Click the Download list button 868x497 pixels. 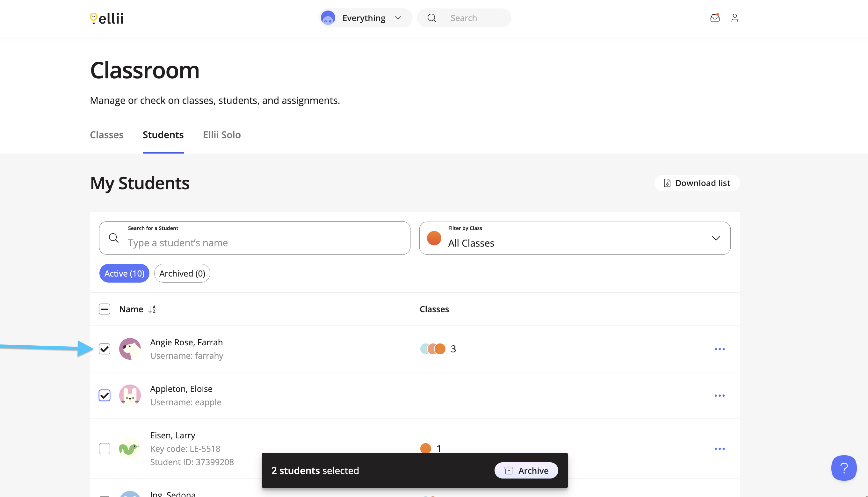[x=697, y=183]
